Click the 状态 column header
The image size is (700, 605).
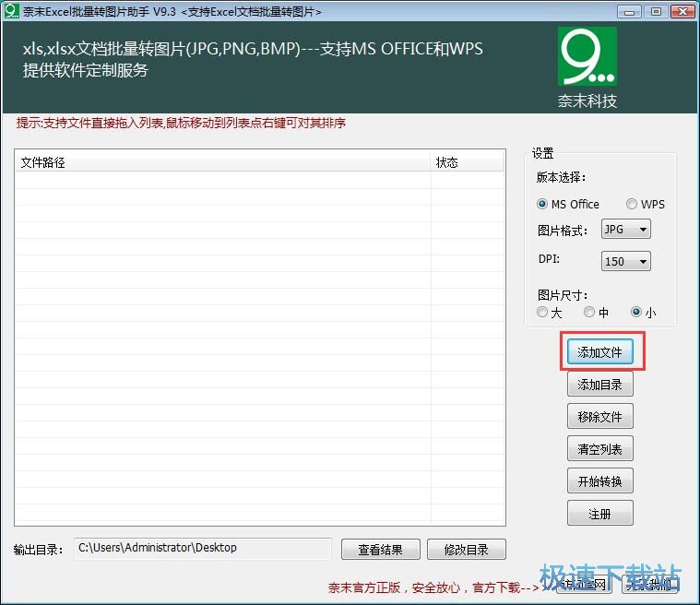pos(468,162)
